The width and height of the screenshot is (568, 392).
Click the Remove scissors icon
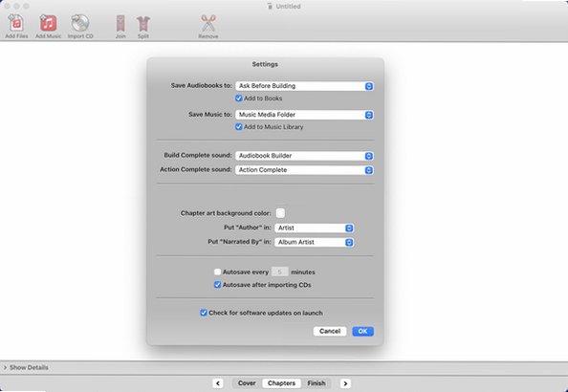(208, 23)
